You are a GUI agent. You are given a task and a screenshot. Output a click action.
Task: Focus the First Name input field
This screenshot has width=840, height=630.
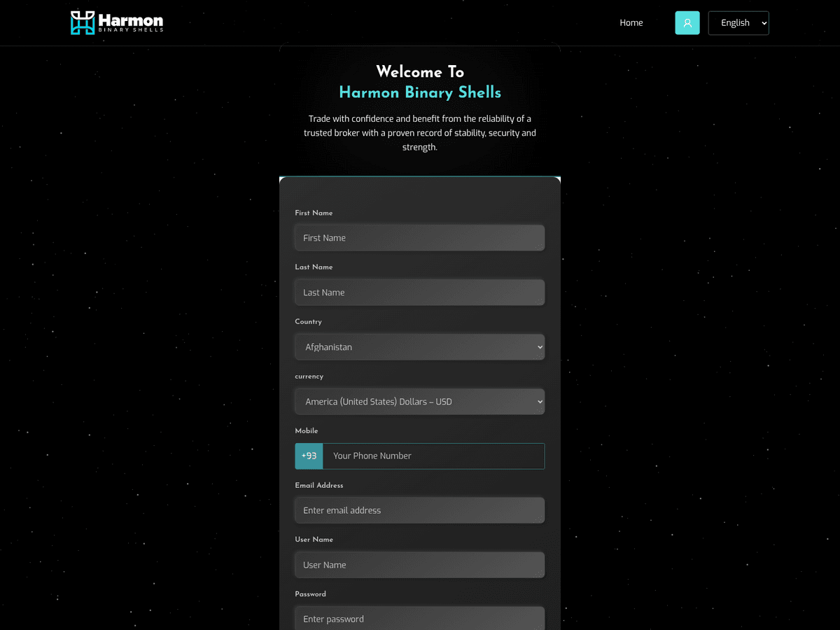(420, 238)
